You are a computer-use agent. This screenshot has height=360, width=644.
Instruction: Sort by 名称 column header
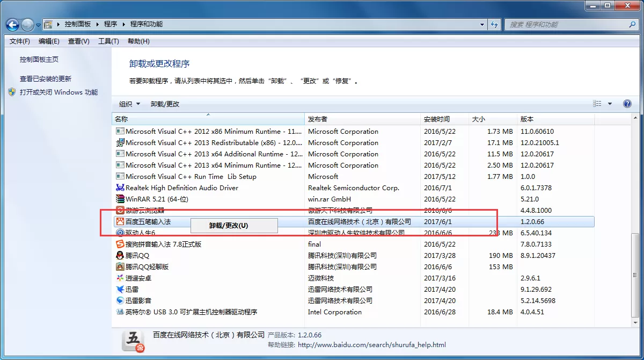[x=208, y=119]
